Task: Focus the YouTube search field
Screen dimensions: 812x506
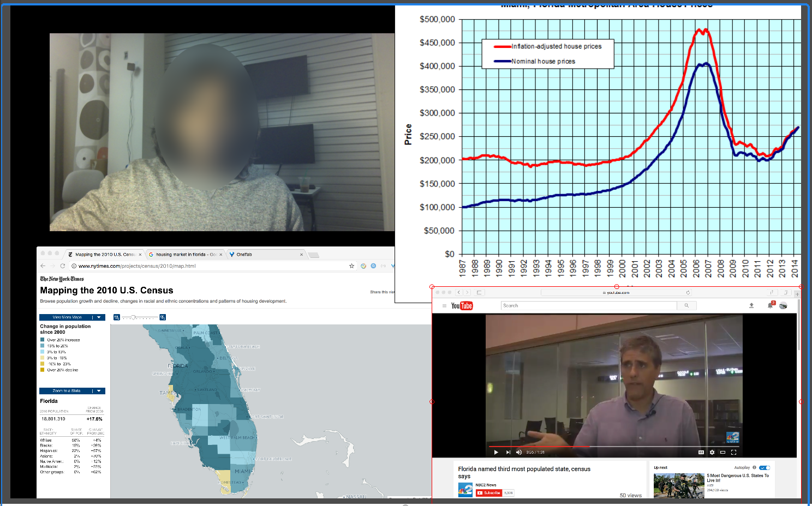Action: pos(589,306)
